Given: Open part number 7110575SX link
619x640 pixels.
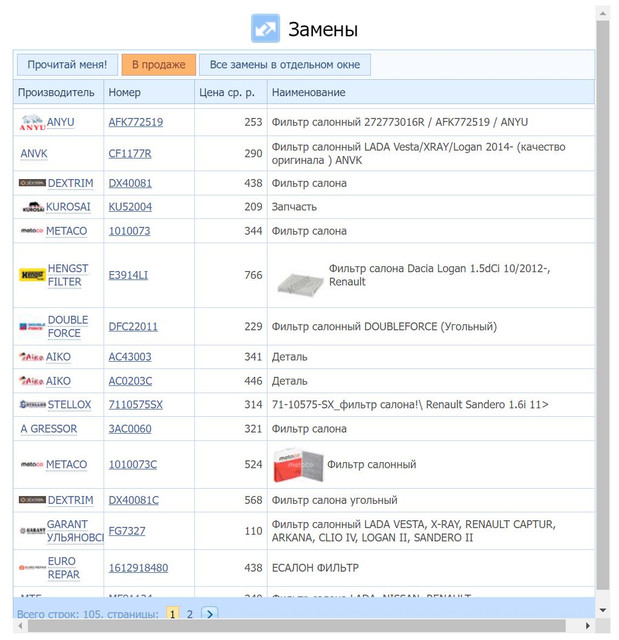Looking at the screenshot, I should pos(135,404).
